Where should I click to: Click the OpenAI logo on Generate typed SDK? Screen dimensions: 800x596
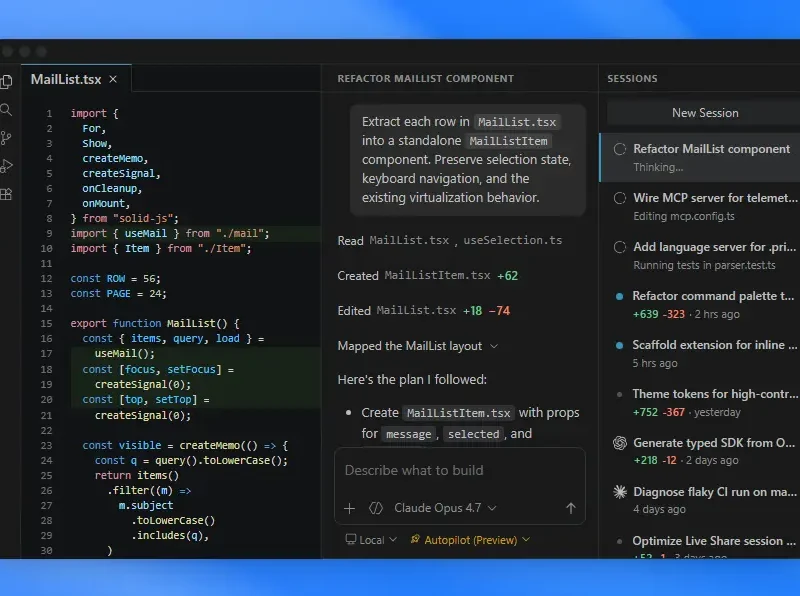click(x=619, y=443)
